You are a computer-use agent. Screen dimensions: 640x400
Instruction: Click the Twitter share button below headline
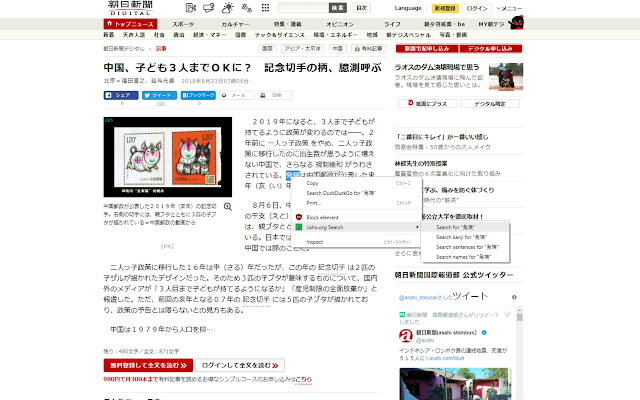pos(157,95)
